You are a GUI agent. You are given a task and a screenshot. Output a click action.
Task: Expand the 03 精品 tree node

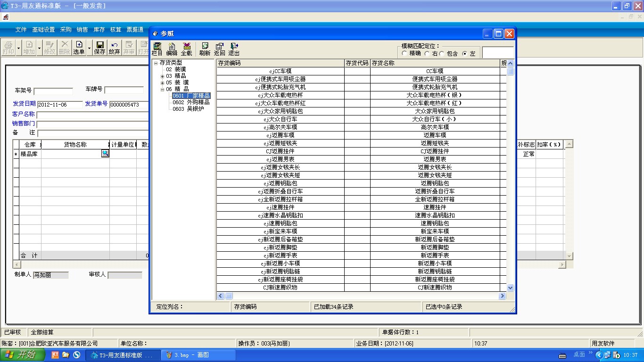tap(162, 76)
